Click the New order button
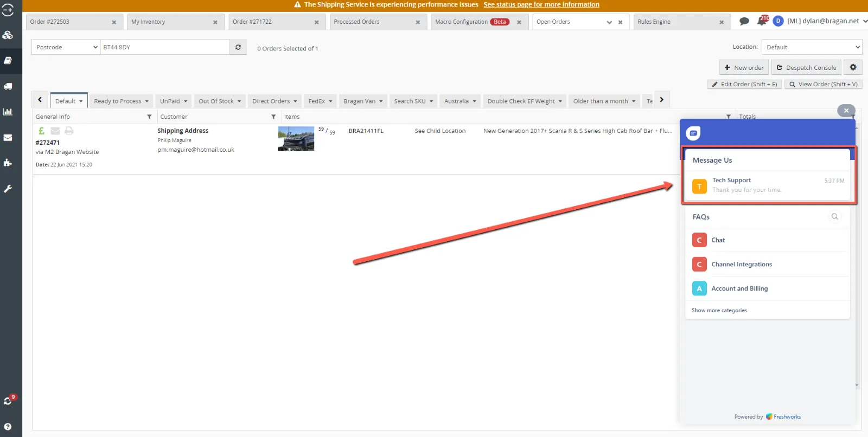The image size is (868, 437). pos(744,67)
